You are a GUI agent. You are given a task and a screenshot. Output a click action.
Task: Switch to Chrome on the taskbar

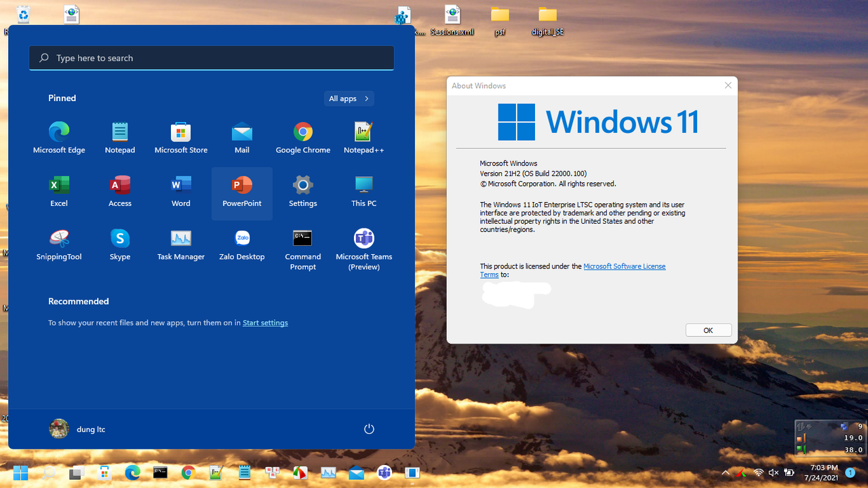tap(188, 472)
